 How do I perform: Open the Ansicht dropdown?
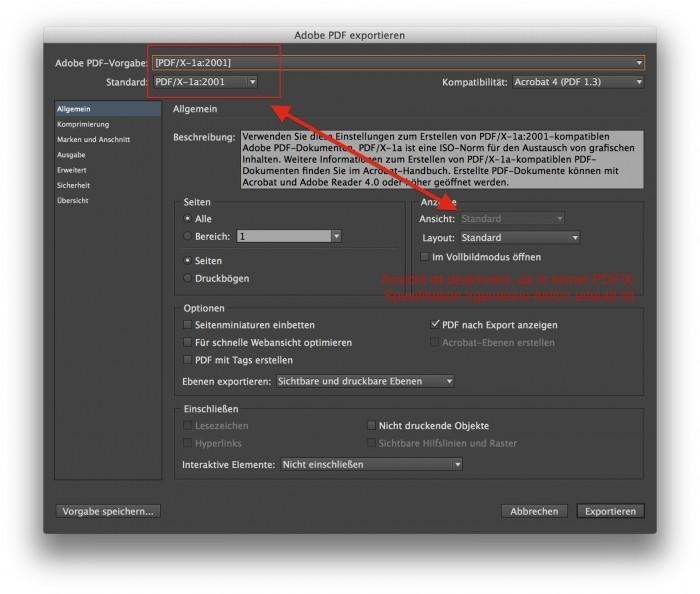(x=512, y=219)
